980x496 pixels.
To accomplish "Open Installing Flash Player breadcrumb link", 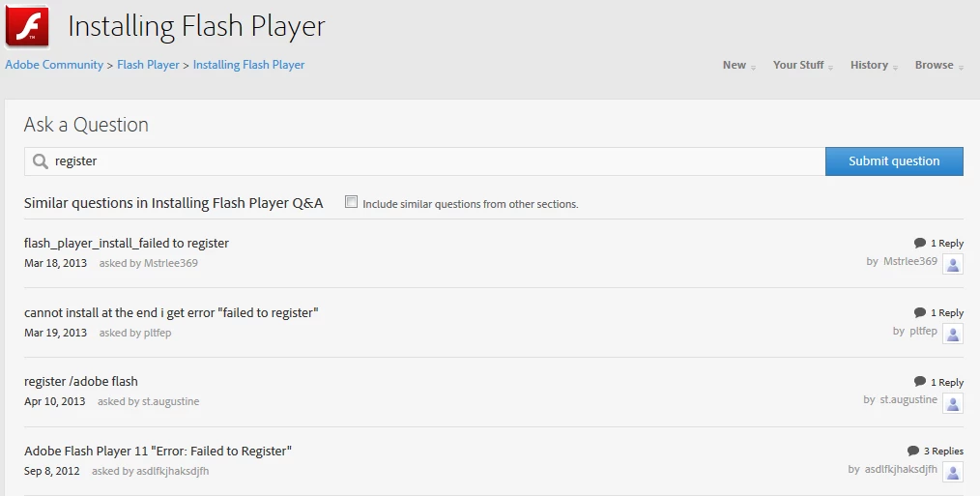I will pyautogui.click(x=248, y=65).
